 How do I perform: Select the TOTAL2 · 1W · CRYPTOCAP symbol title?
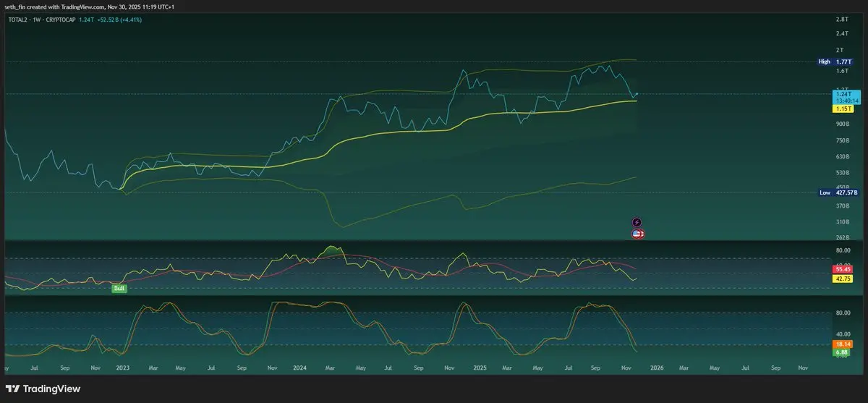pos(43,20)
